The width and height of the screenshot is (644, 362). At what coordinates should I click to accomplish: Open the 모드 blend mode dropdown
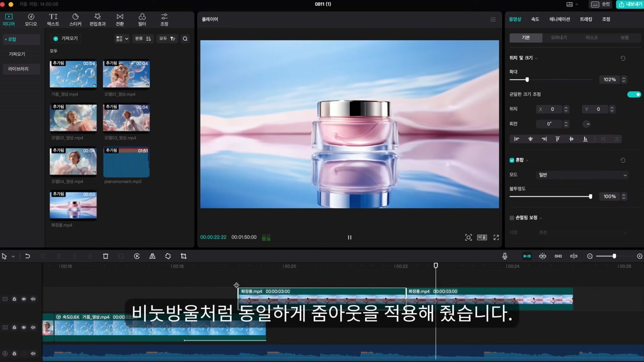point(582,175)
